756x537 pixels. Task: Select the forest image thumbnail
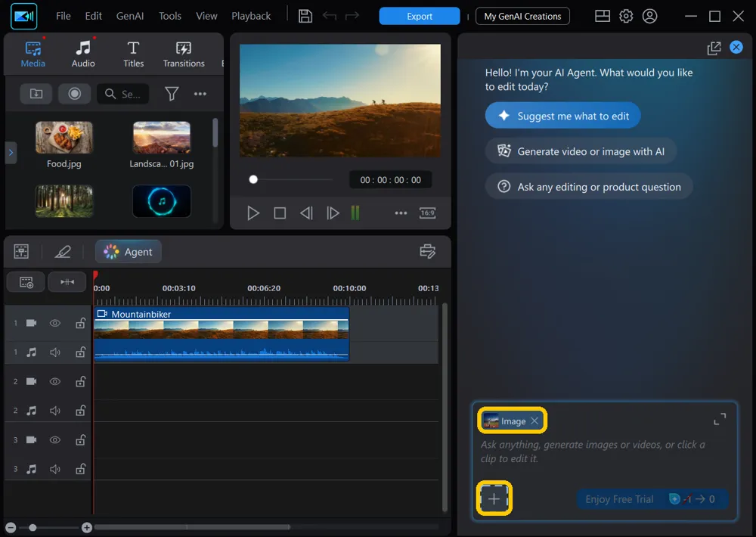[x=64, y=200]
